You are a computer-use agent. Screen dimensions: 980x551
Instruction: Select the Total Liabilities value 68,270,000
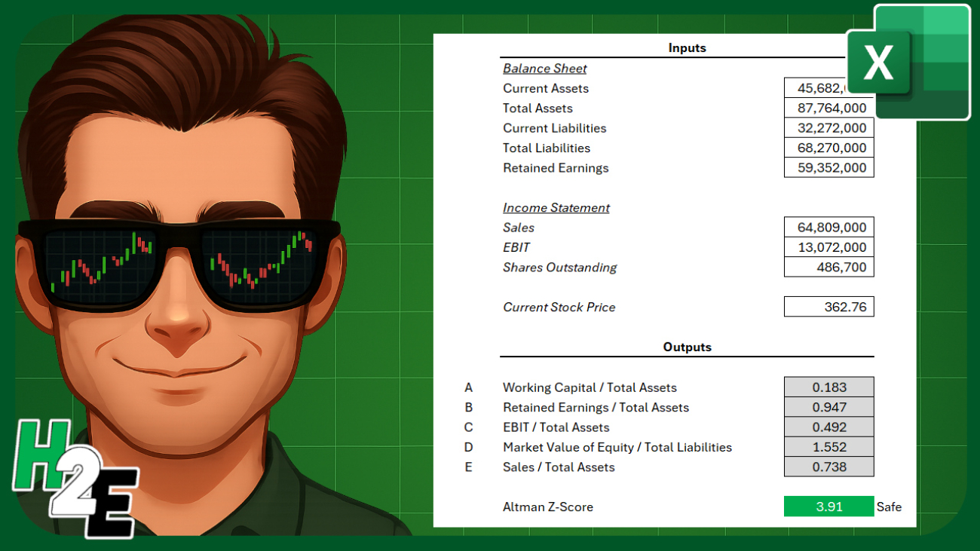point(828,148)
